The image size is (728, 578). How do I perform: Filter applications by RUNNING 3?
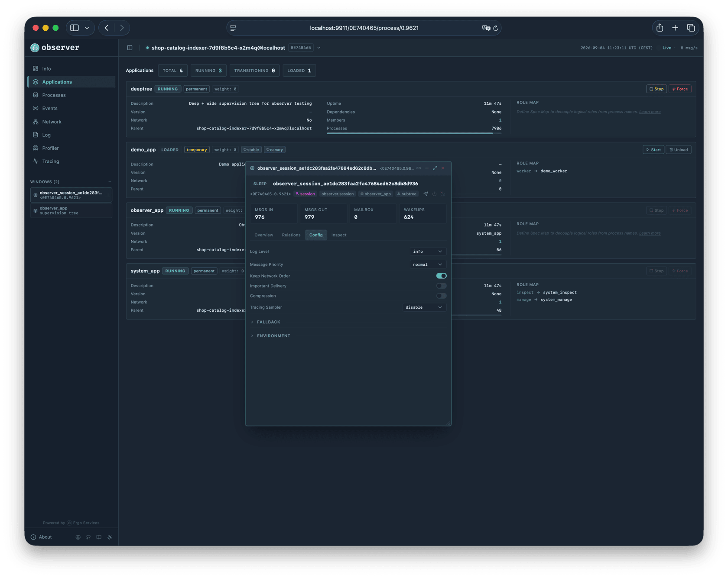(208, 71)
